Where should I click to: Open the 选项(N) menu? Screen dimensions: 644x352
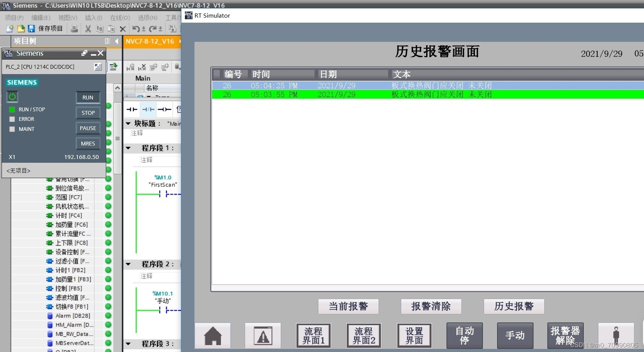point(147,18)
